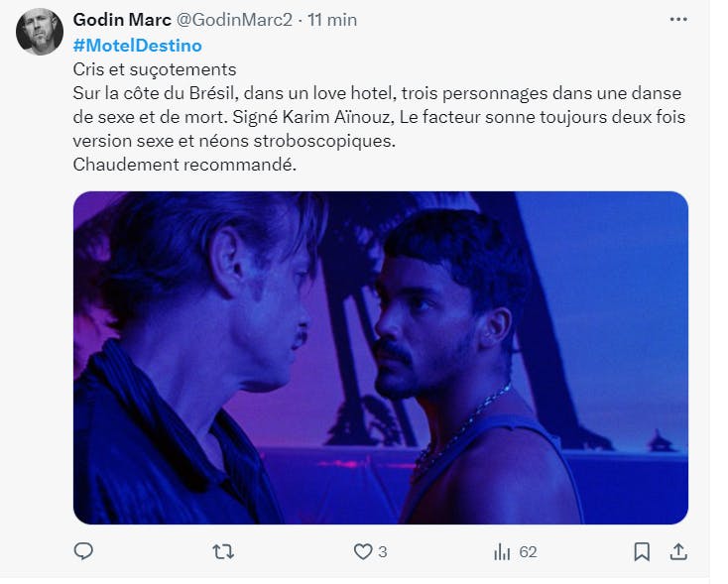
Task: Repost this tweet with the retweet icon
Action: coord(223,552)
